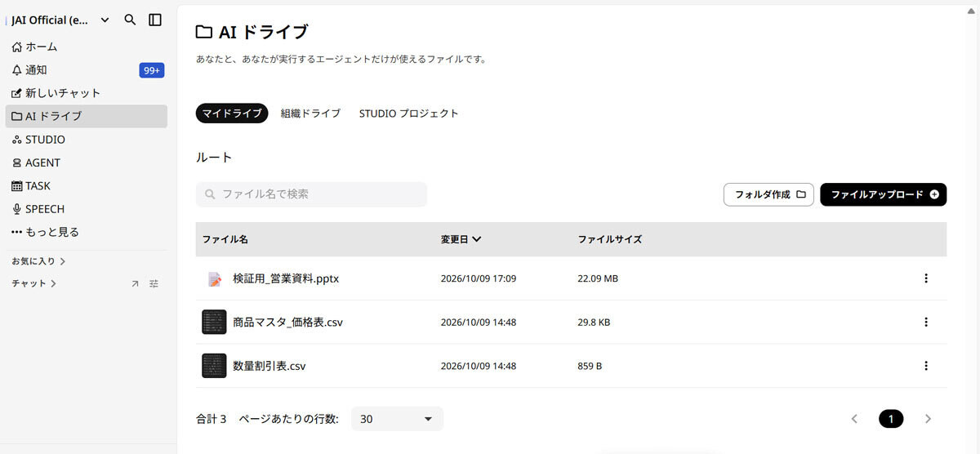Click ファイルアップロード button
The width and height of the screenshot is (980, 454).
(884, 194)
